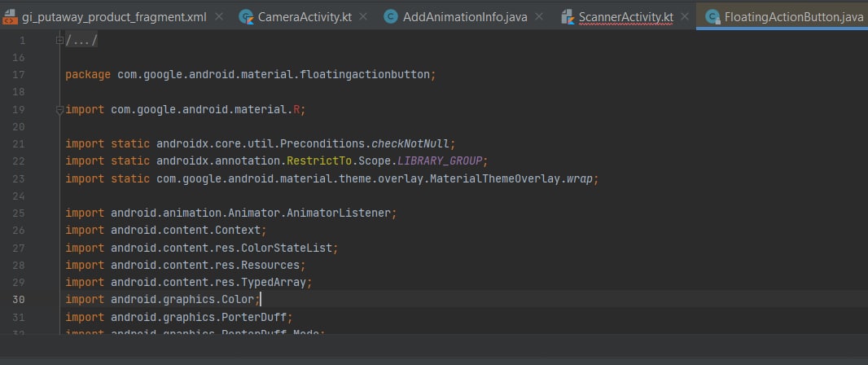Close the CameraActivity.kt tab
The width and height of the screenshot is (868, 365).
[x=363, y=16]
